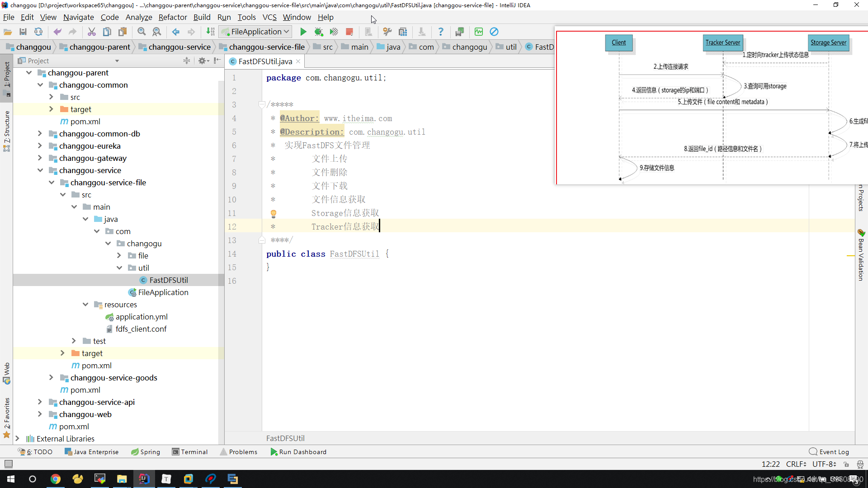Select fdfs_client.conf in the project tree
Viewport: 868px width, 488px height.
click(141, 329)
